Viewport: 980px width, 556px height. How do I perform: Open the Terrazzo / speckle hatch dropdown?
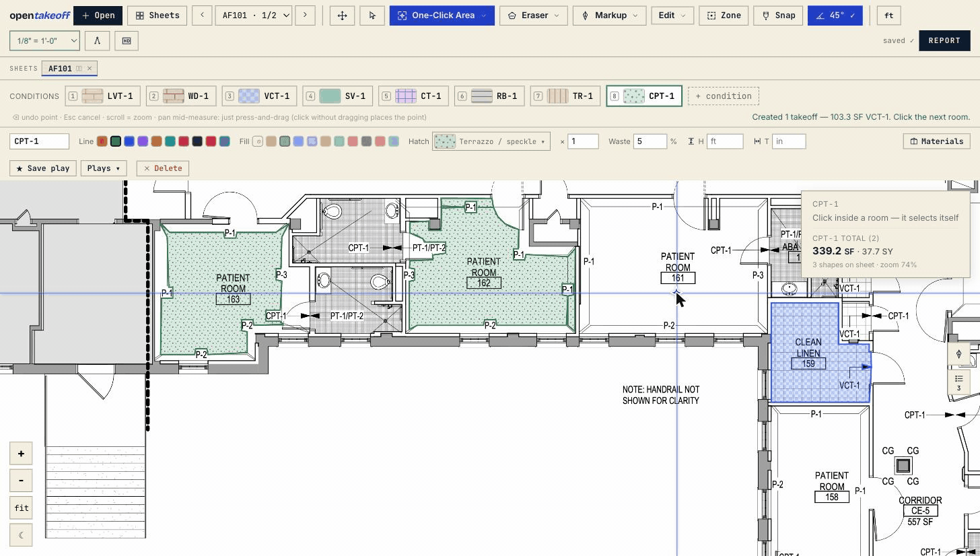[491, 141]
